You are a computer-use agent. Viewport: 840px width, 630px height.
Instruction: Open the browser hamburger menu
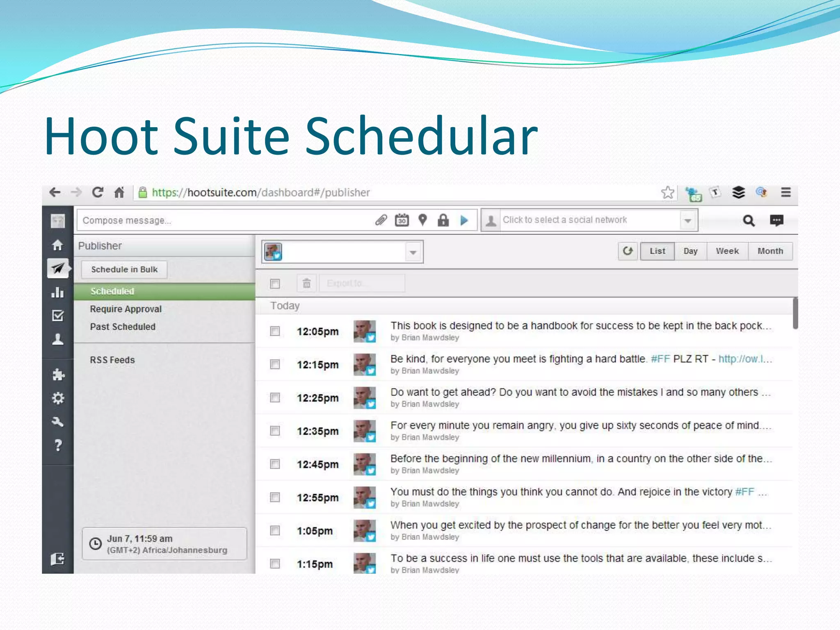(x=786, y=192)
